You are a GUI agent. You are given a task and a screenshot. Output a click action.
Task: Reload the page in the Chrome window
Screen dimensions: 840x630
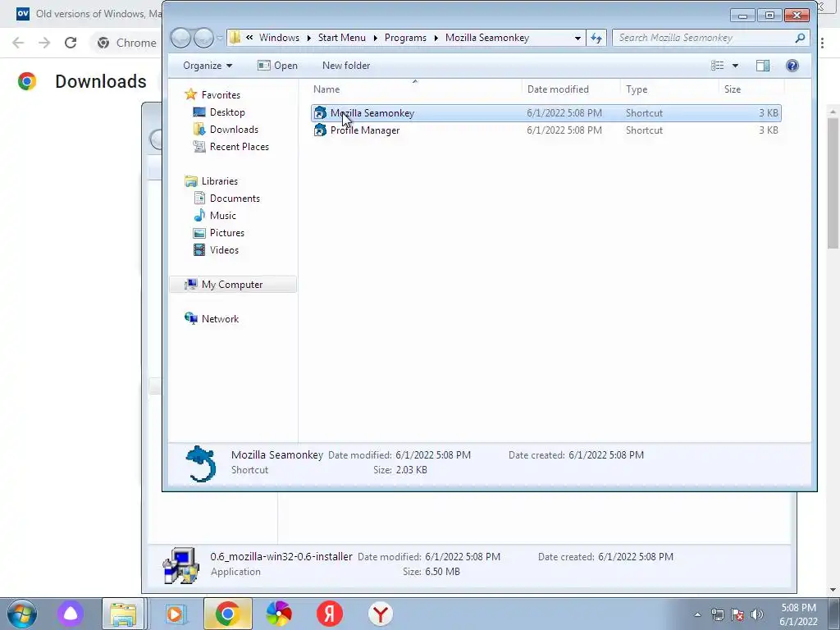click(71, 43)
